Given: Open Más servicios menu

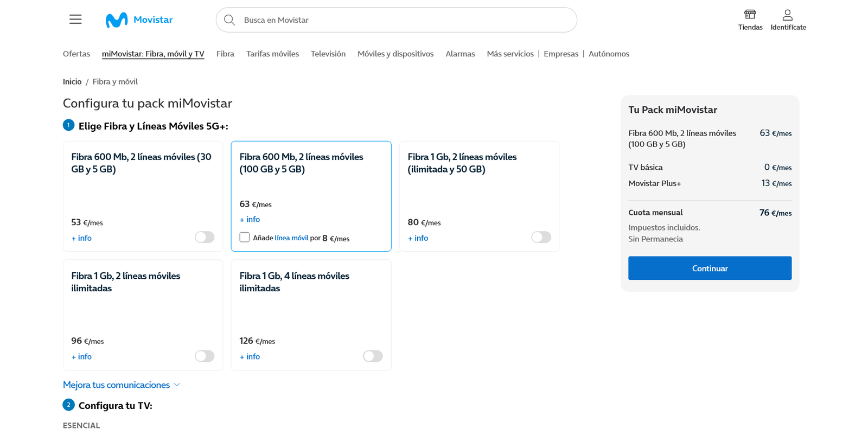Looking at the screenshot, I should point(510,54).
